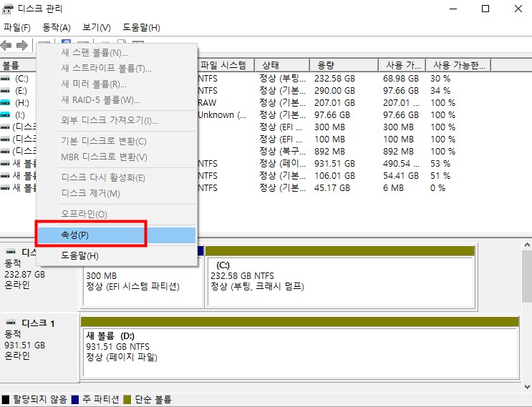The height and width of the screenshot is (407, 532).
Task: Select the drive icon of the (E:) row
Action: tap(5, 91)
